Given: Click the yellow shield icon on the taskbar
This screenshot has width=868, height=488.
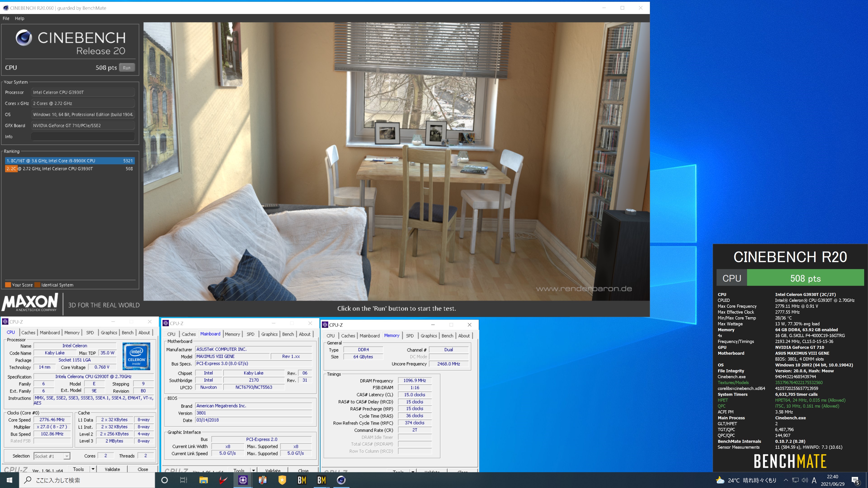Looking at the screenshot, I should coord(282,480).
